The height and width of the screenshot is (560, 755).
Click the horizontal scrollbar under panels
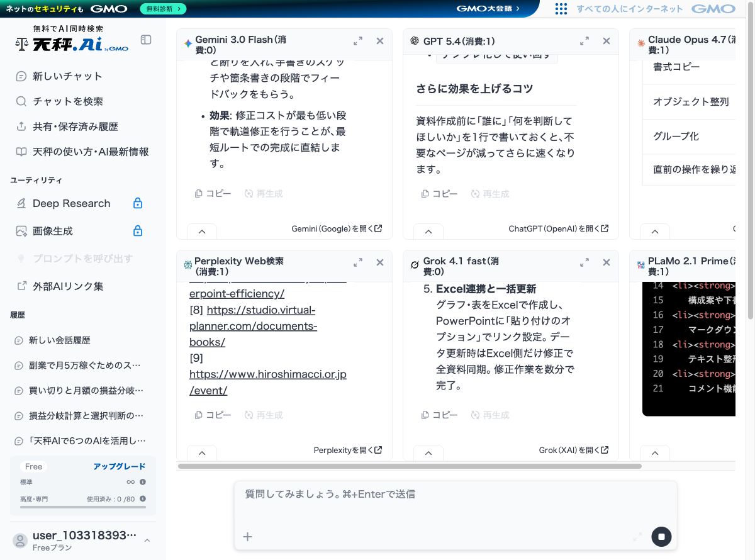pyautogui.click(x=410, y=466)
